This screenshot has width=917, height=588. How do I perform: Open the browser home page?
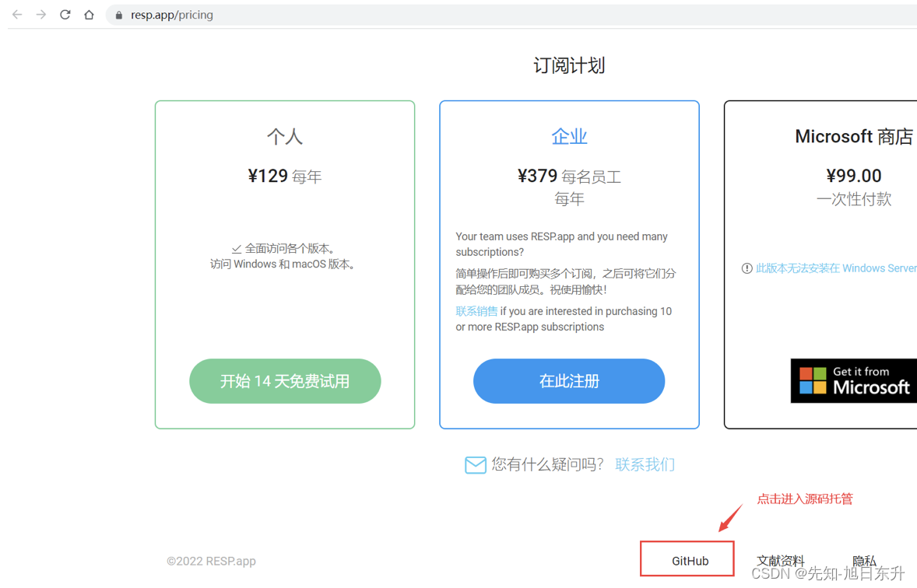coord(89,14)
